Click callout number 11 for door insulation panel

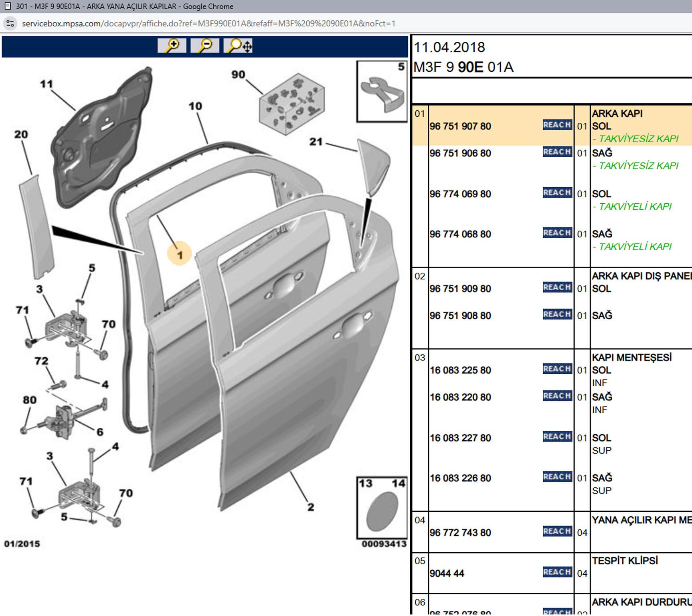coord(46,84)
